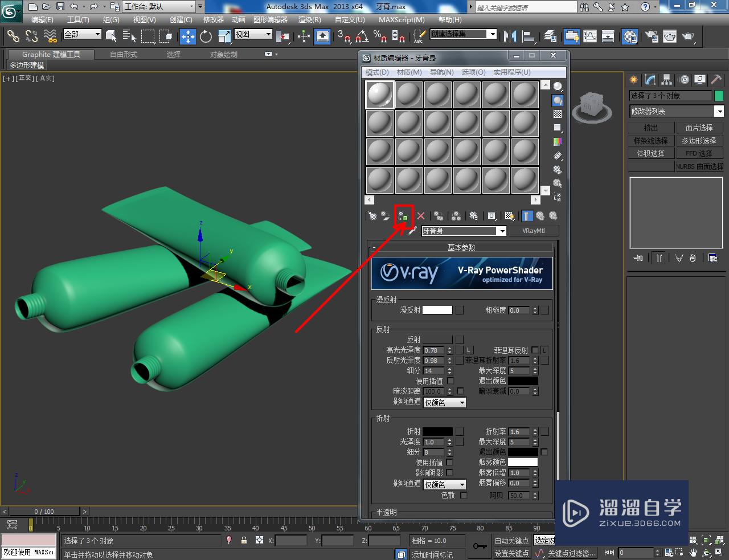Click the 设置关键点 button

point(511,553)
